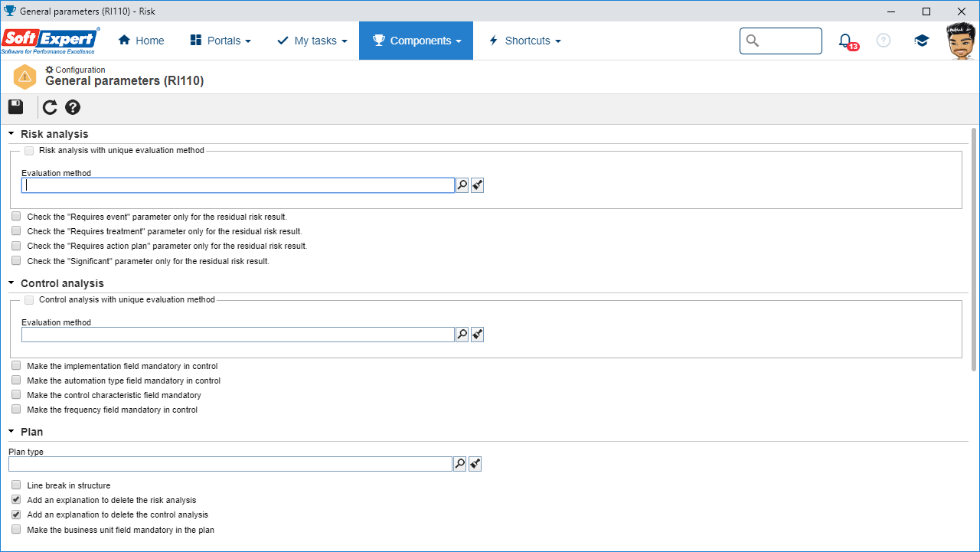The height and width of the screenshot is (552, 980).
Task: Open the user avatar profile picture
Action: point(961,41)
